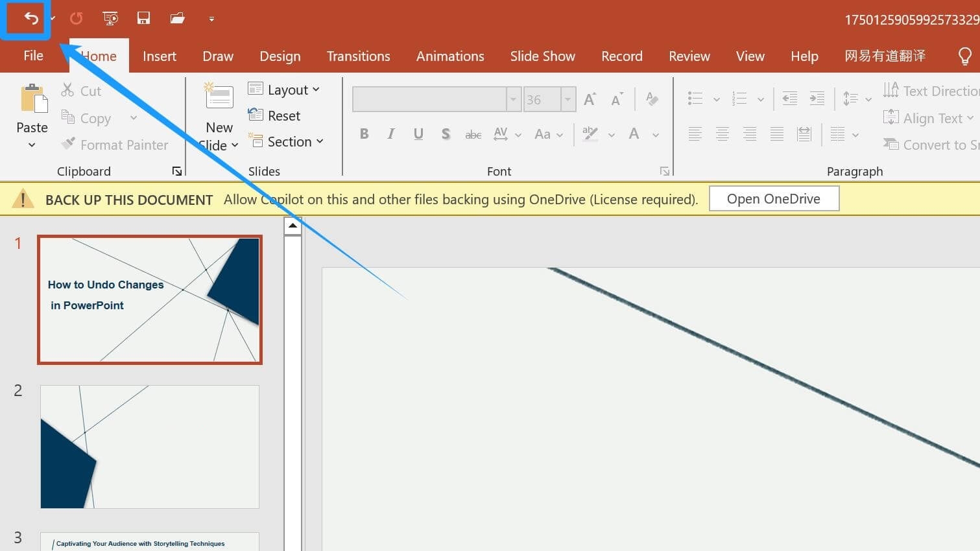Click the Undo arrow icon
This screenshot has height=551, width=980.
26,18
